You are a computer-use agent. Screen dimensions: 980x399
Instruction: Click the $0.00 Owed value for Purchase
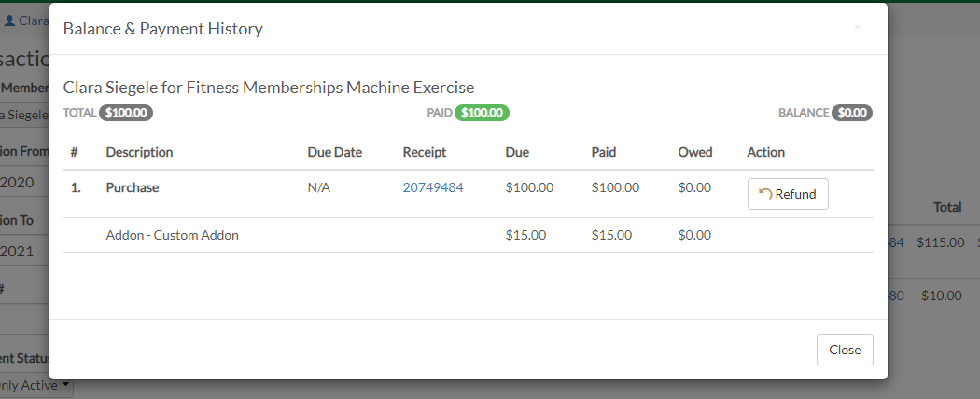(694, 187)
